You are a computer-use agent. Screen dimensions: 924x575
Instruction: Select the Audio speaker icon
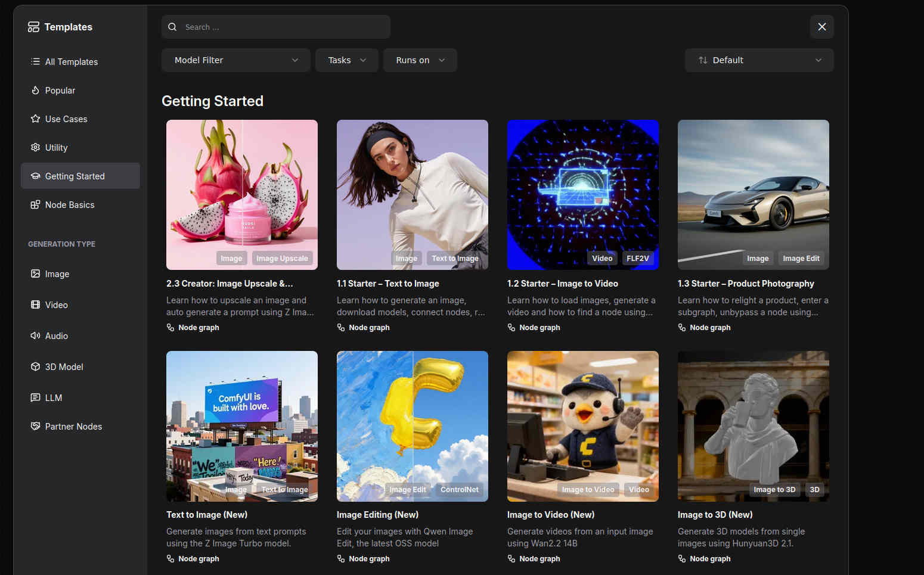(x=35, y=336)
